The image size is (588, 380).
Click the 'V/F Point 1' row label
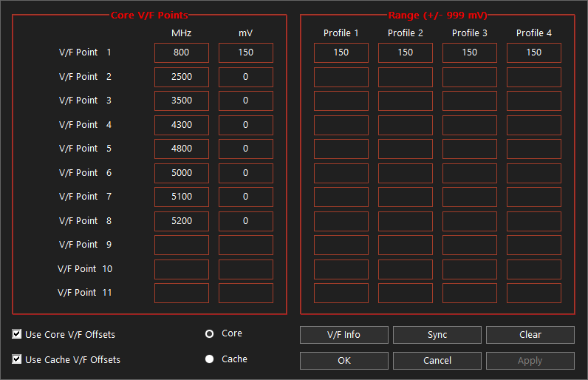[x=85, y=52]
